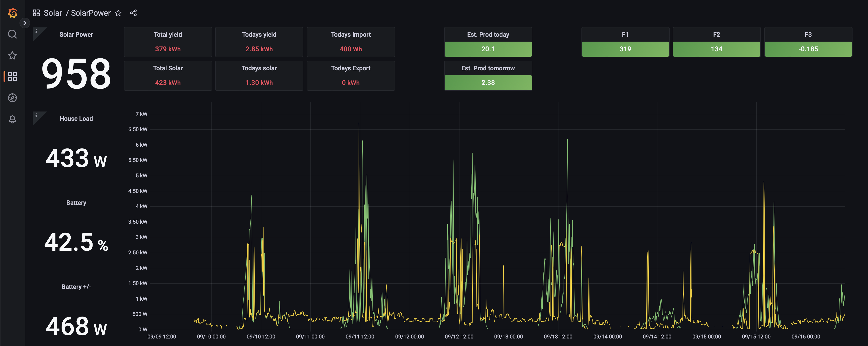The width and height of the screenshot is (868, 346).
Task: Click the Solar Power panel info icon
Action: 36,31
